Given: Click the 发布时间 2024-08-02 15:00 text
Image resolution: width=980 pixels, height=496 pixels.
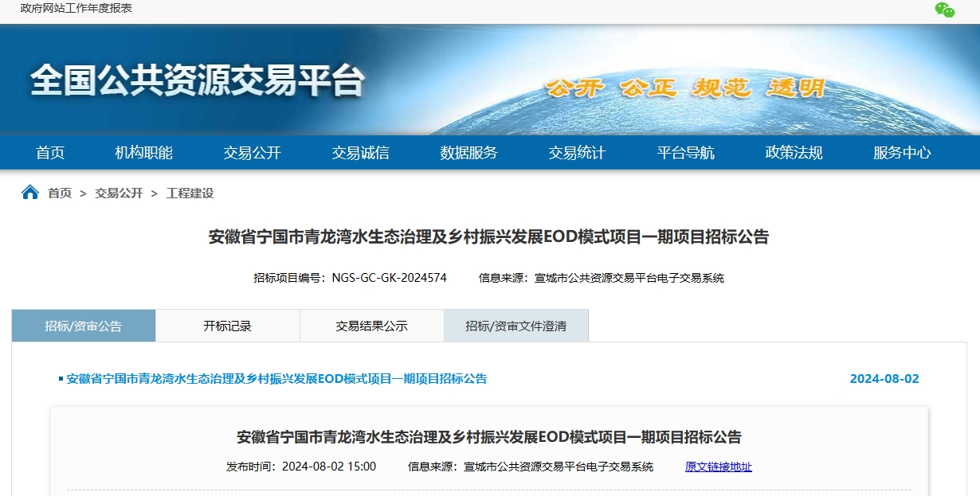Looking at the screenshot, I should point(301,467).
